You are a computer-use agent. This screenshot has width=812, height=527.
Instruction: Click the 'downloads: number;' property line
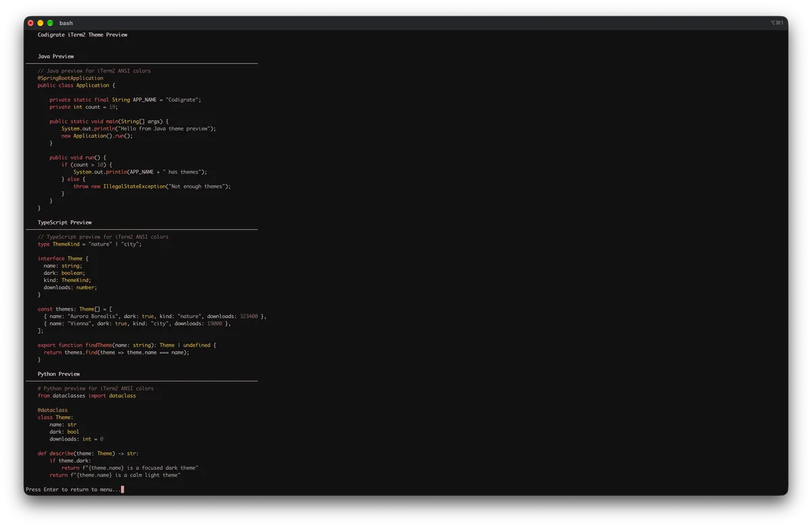click(x=70, y=288)
